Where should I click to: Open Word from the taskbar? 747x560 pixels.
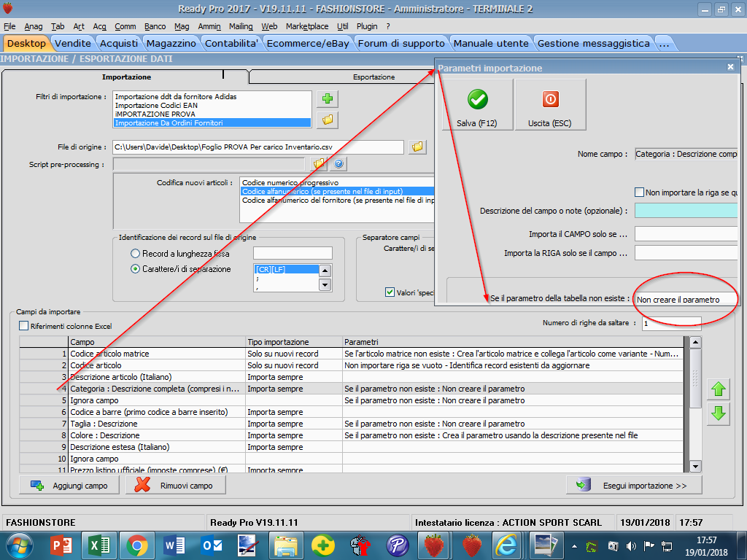tap(174, 545)
